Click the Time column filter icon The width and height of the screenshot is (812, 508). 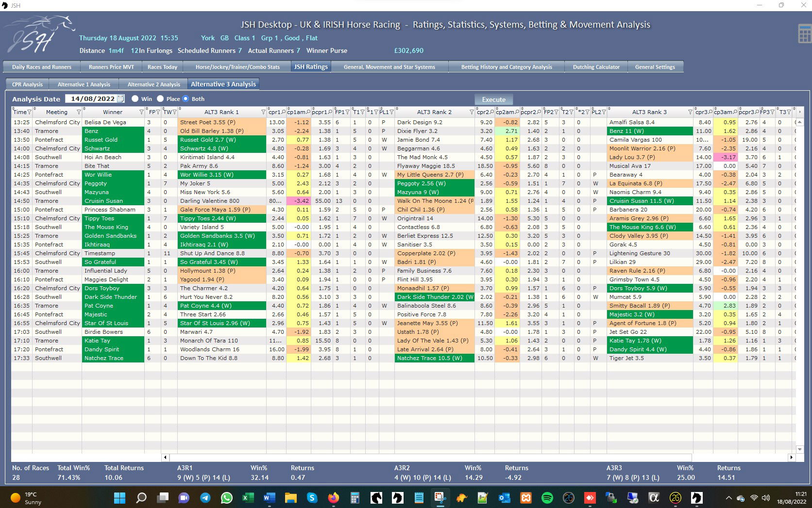[29, 112]
